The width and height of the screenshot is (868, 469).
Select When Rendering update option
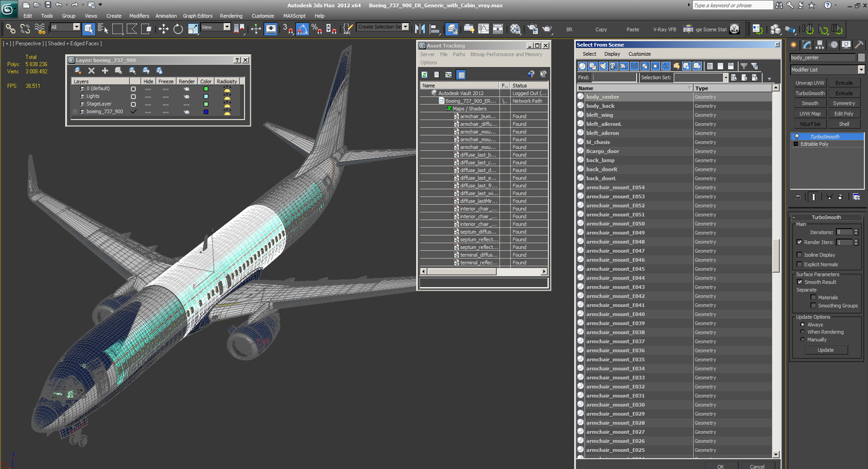[802, 332]
